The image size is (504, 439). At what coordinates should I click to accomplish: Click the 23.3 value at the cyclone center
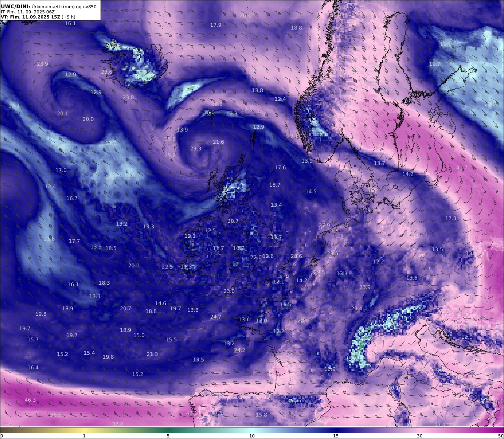point(195,148)
